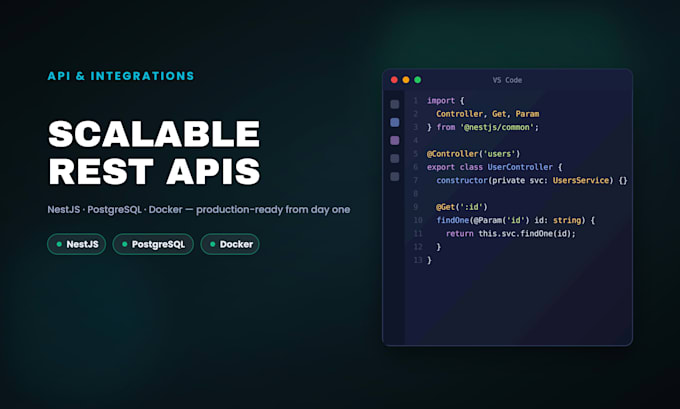
Task: Click the 'API & INTEGRATIONS' label
Action: tap(121, 76)
